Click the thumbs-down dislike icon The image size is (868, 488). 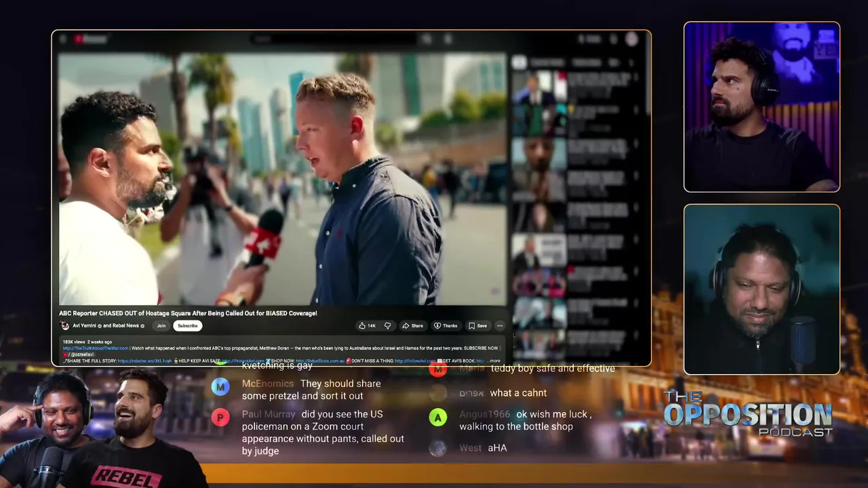click(387, 326)
